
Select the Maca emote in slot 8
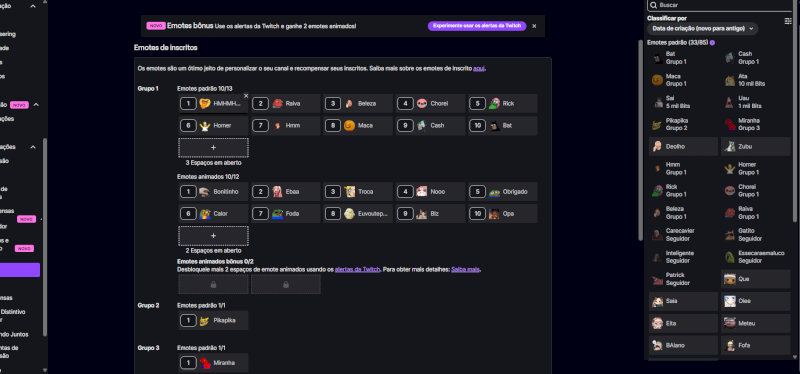(x=358, y=126)
